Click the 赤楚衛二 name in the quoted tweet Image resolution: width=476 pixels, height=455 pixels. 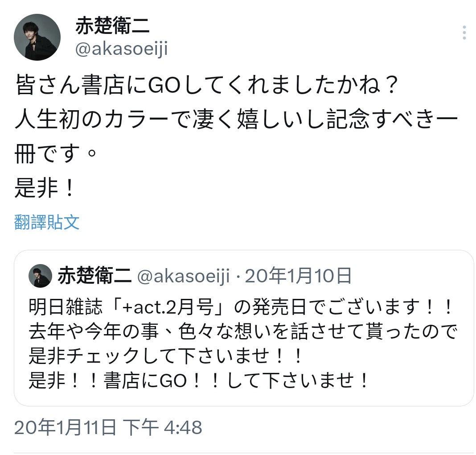point(94,276)
